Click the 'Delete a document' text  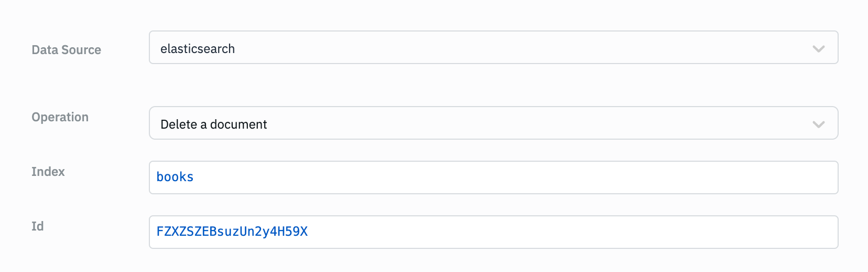point(214,124)
